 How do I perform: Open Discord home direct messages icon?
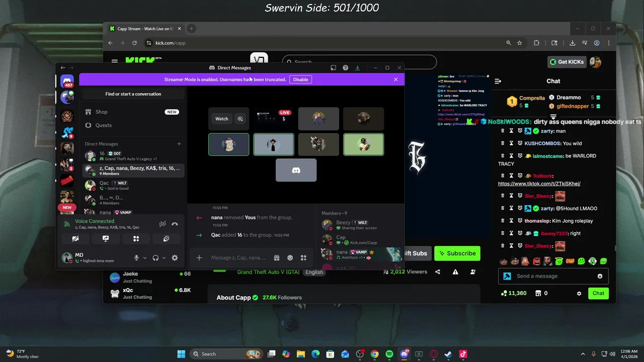67,80
